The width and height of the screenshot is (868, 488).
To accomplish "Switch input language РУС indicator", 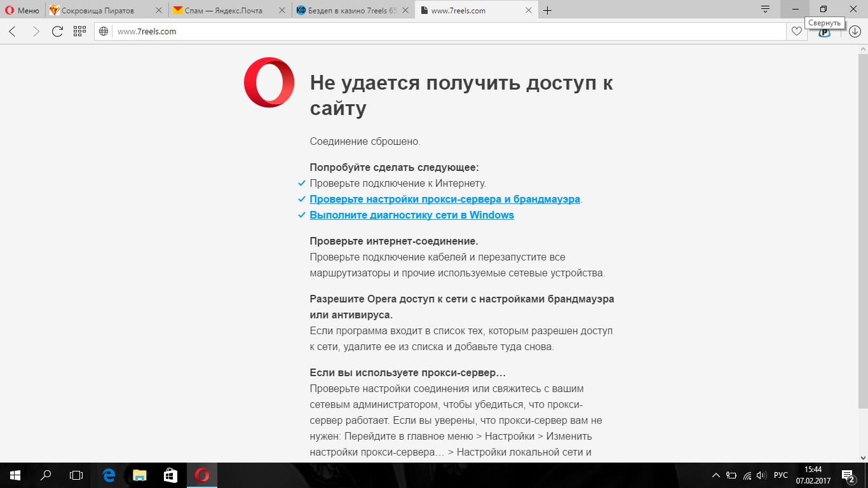I will pos(781,475).
